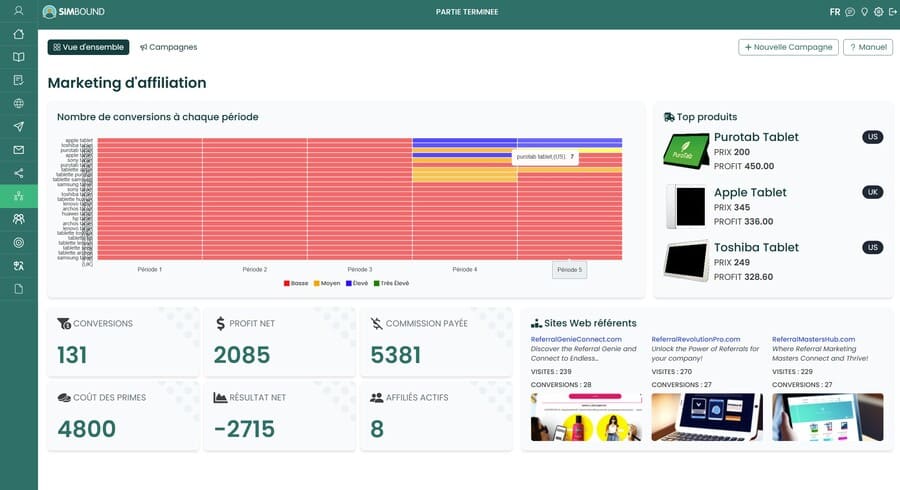Click the ReferralGenieConnect site thumbnail
The height and width of the screenshot is (490, 900).
point(586,417)
